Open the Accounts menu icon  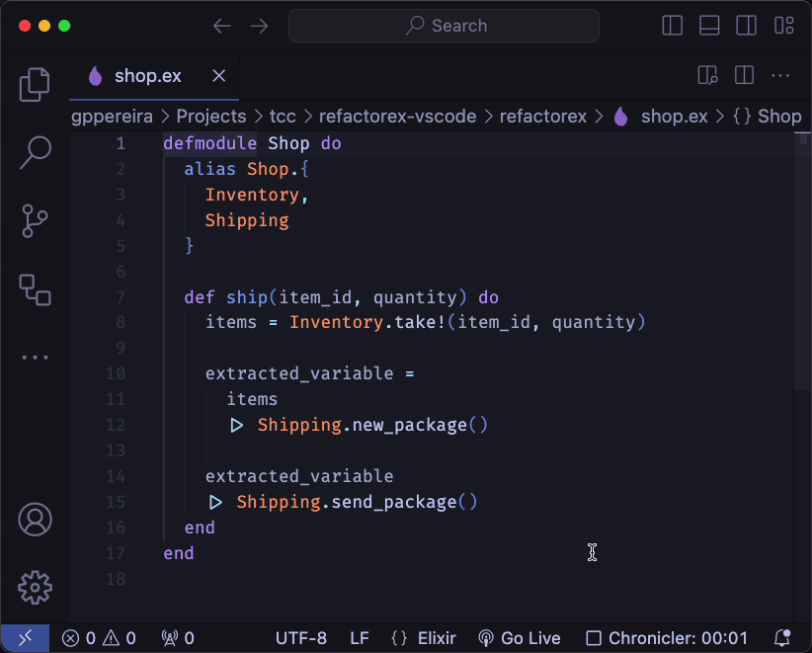tap(35, 519)
